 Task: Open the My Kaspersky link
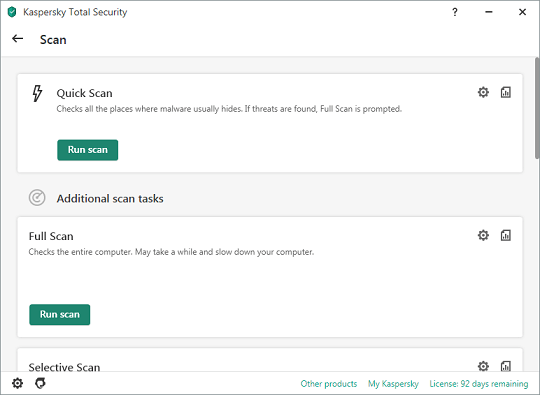393,384
